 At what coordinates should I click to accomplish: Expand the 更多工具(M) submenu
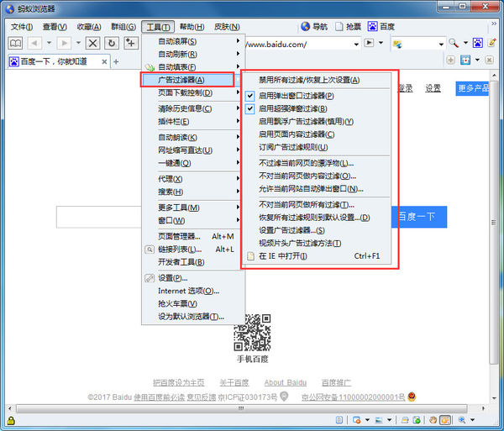point(193,208)
